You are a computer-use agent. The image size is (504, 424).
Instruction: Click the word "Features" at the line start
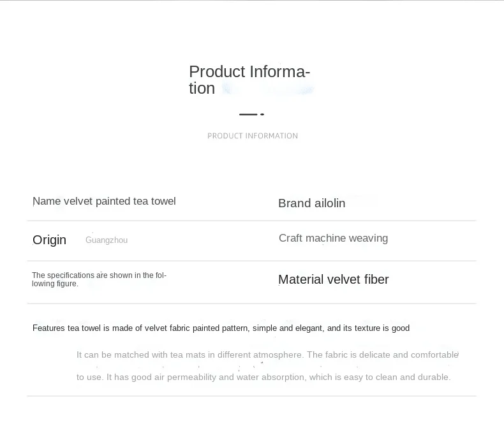point(48,328)
